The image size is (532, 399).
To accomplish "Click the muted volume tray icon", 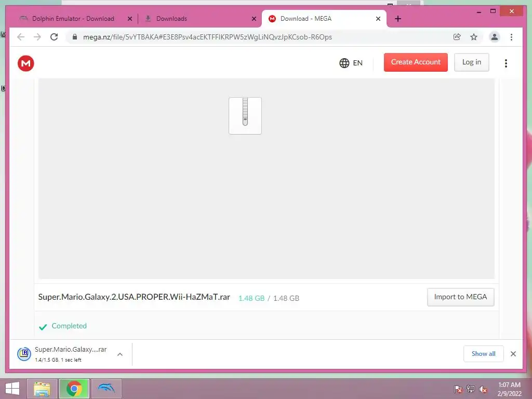I will [x=483, y=389].
